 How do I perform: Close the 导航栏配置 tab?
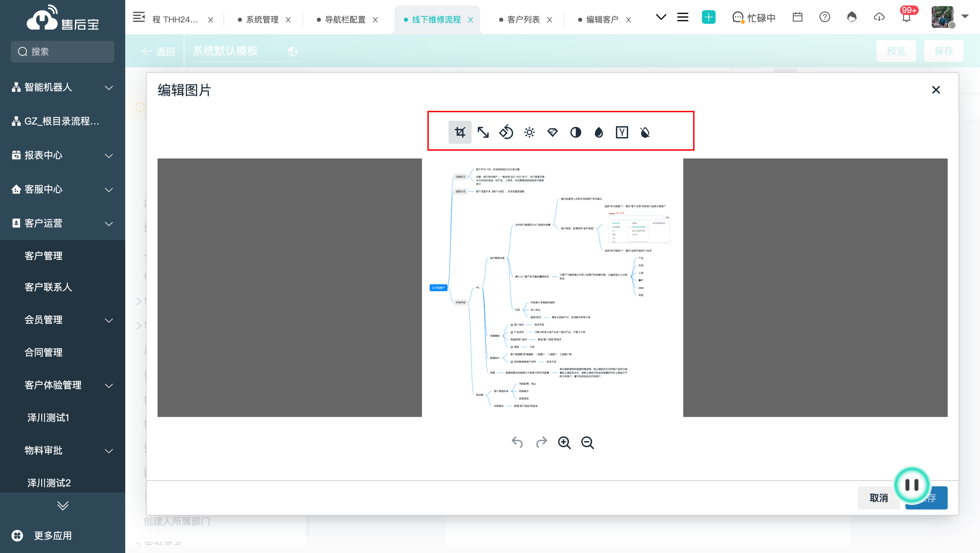375,20
